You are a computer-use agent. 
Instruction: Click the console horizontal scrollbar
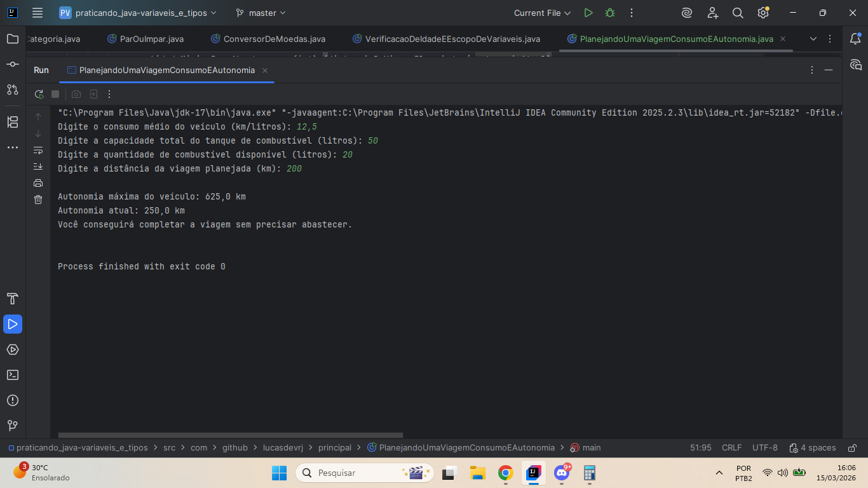(230, 435)
